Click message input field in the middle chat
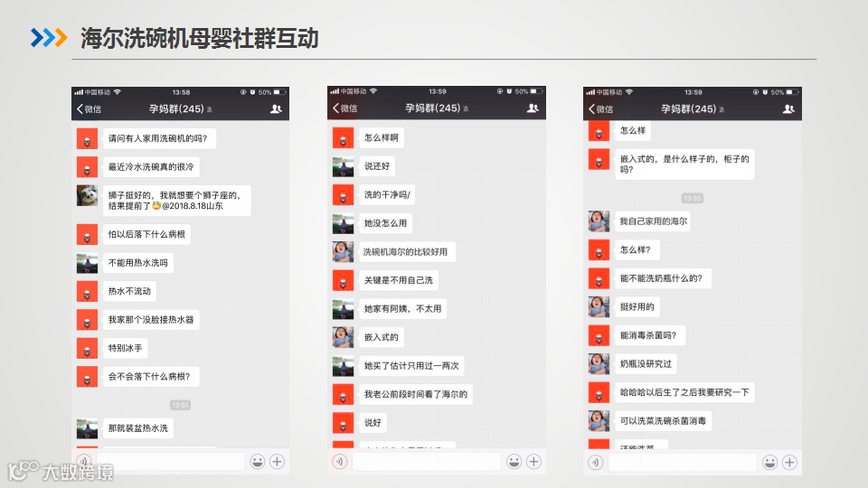Viewport: 868px width, 488px height. (426, 462)
